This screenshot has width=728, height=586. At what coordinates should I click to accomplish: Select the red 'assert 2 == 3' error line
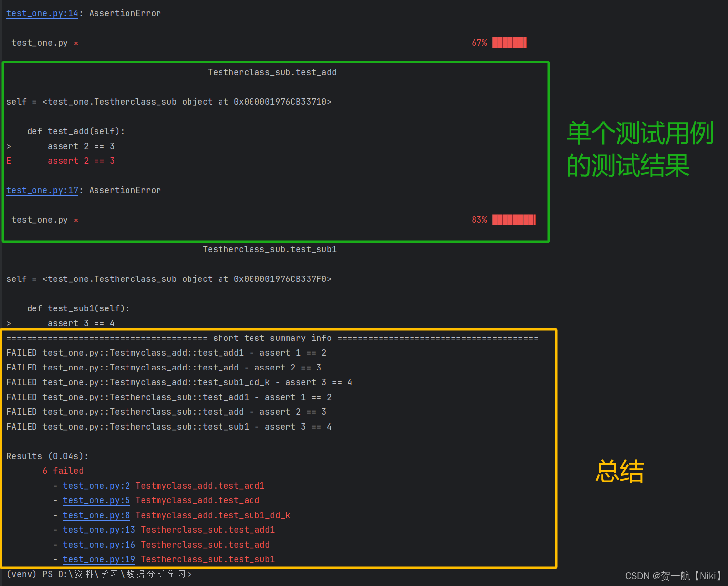[x=81, y=161]
